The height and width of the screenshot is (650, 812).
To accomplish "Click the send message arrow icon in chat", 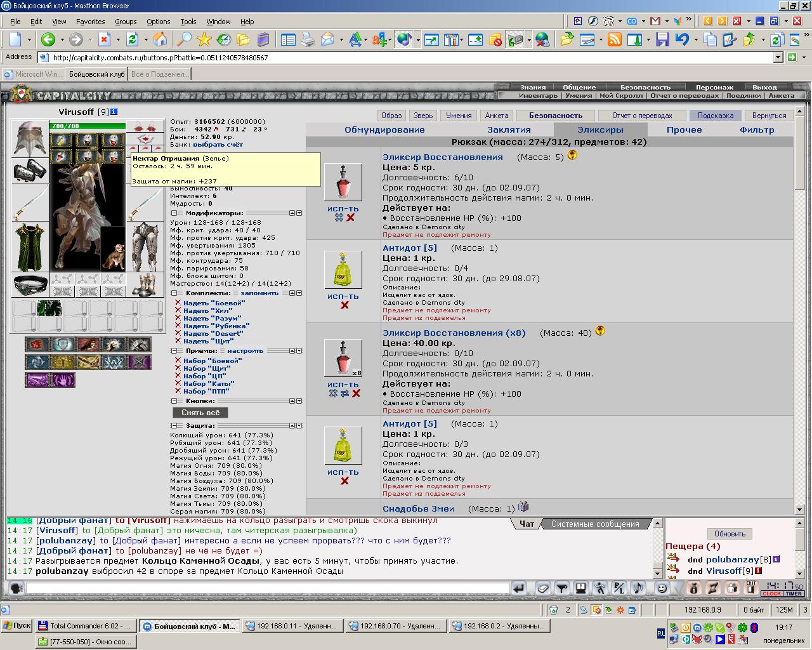I will (x=519, y=588).
